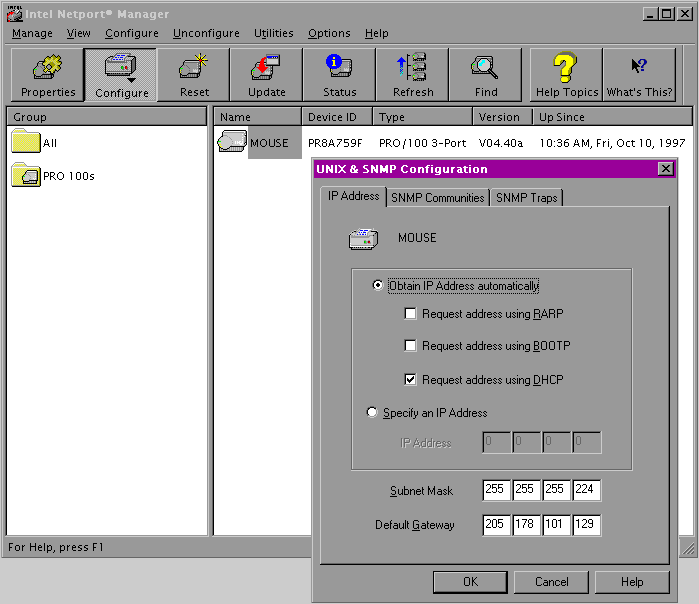Screen dimensions: 699x604
Task: Switch to the SNMP Communities tab
Action: click(437, 198)
